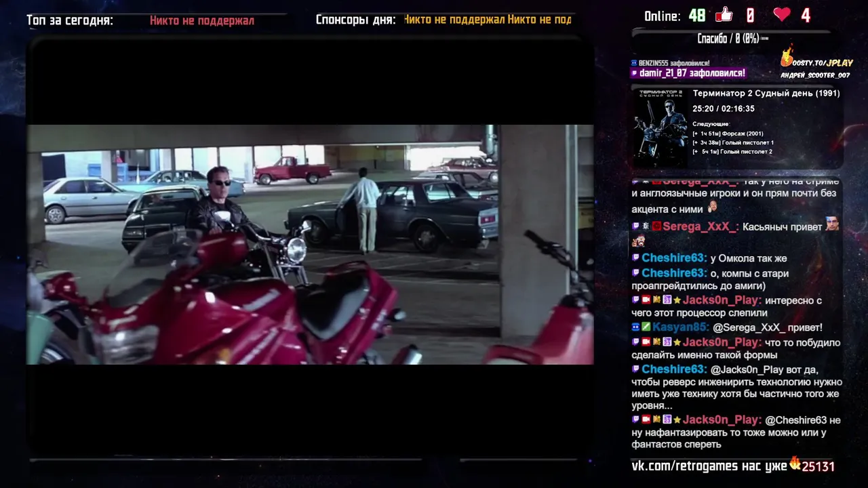Viewport: 868px width, 488px height.
Task: Select queued movie 'Голый пистолет 1'
Action: click(732, 142)
